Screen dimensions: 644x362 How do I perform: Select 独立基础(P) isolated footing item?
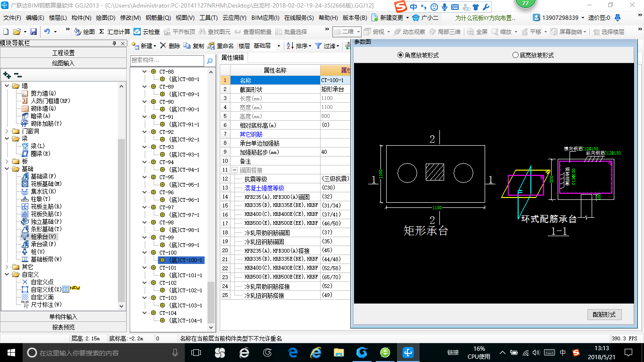42,222
